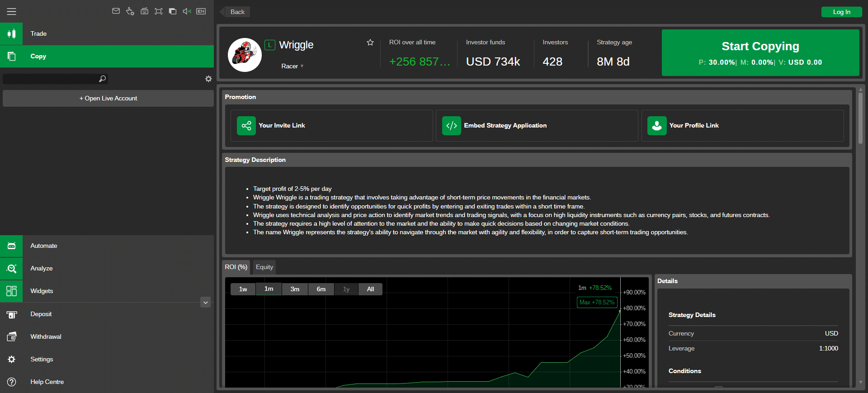Open copy panel gear settings

(208, 79)
